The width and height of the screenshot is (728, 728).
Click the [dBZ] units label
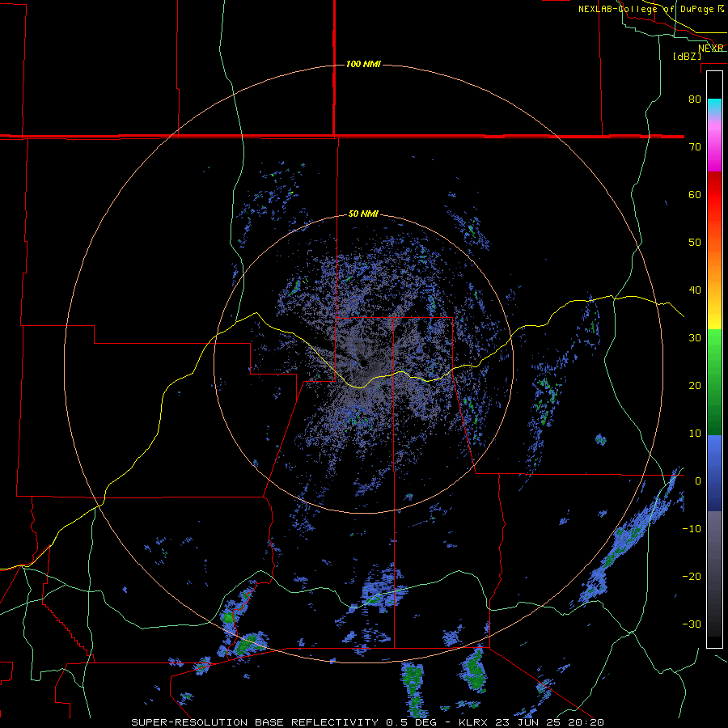(x=687, y=57)
